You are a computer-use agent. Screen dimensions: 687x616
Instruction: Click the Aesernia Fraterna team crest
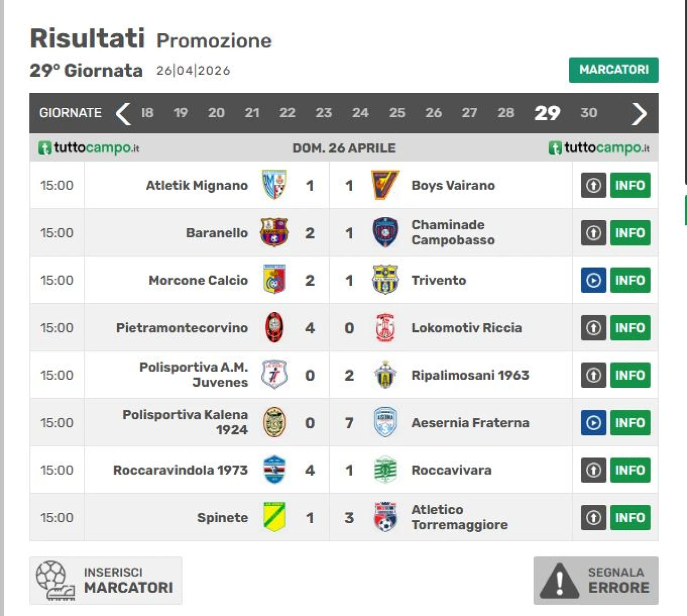[x=385, y=423]
